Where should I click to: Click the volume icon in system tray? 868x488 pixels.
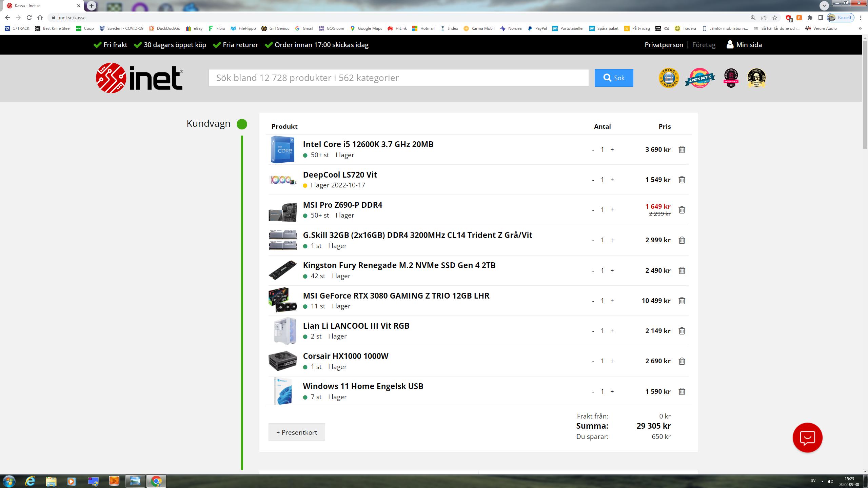tap(830, 481)
